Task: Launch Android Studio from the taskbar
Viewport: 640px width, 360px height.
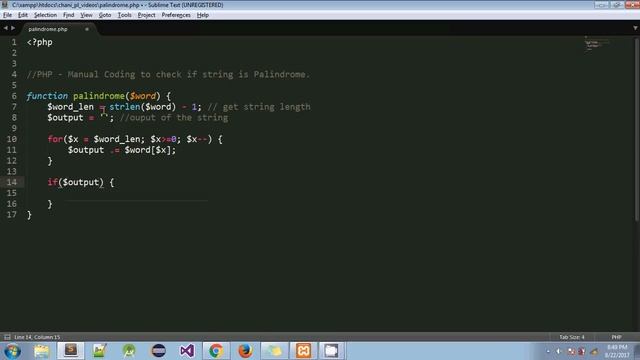Action: coord(129,351)
